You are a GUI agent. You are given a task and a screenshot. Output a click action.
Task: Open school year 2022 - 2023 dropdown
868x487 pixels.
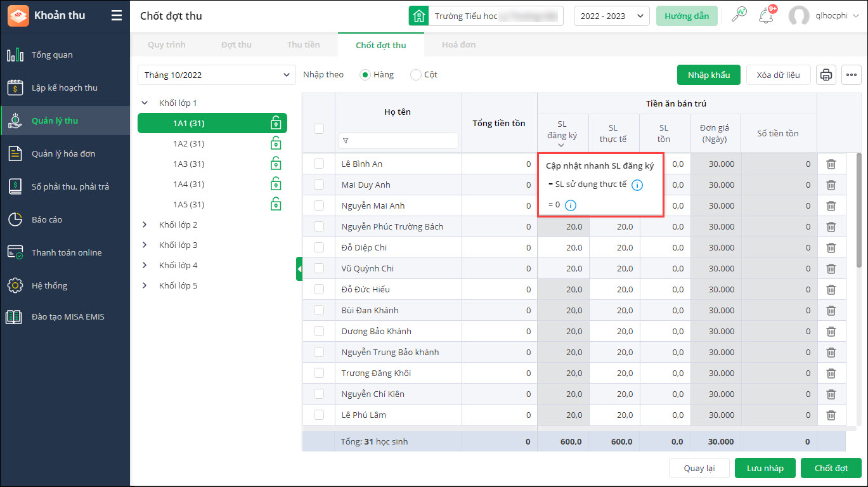611,16
